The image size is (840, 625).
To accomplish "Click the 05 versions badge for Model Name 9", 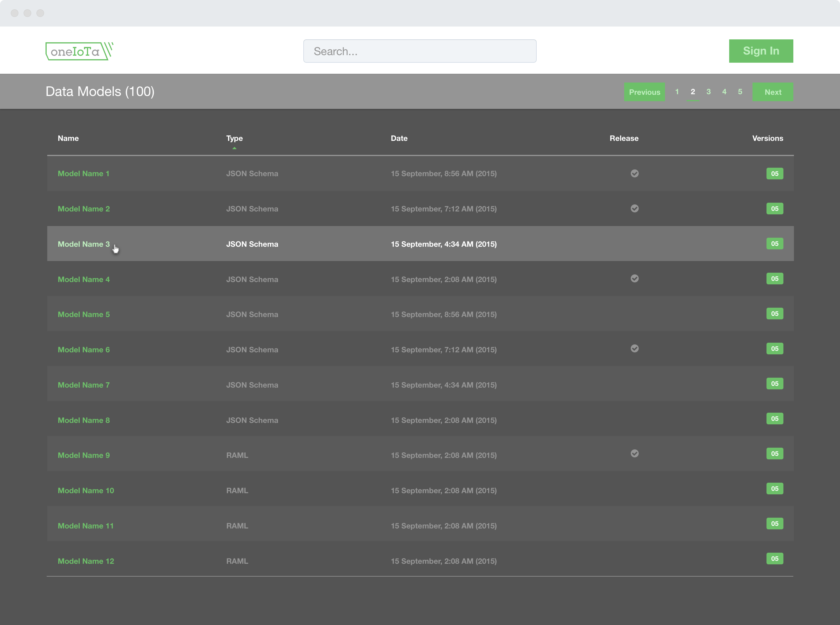I will (775, 454).
